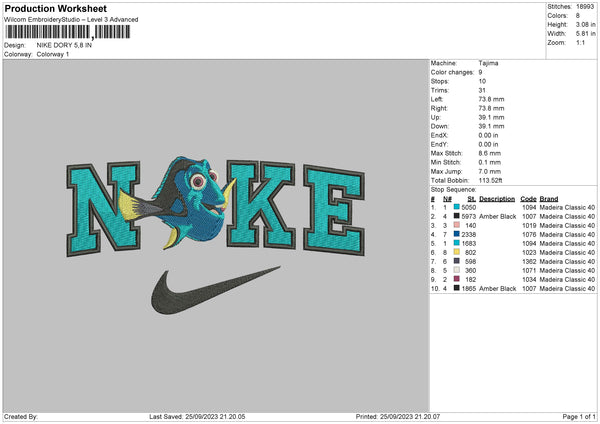This screenshot has width=600, height=424.
Task: Click the 'Down:' measurement label
Action: pos(440,126)
